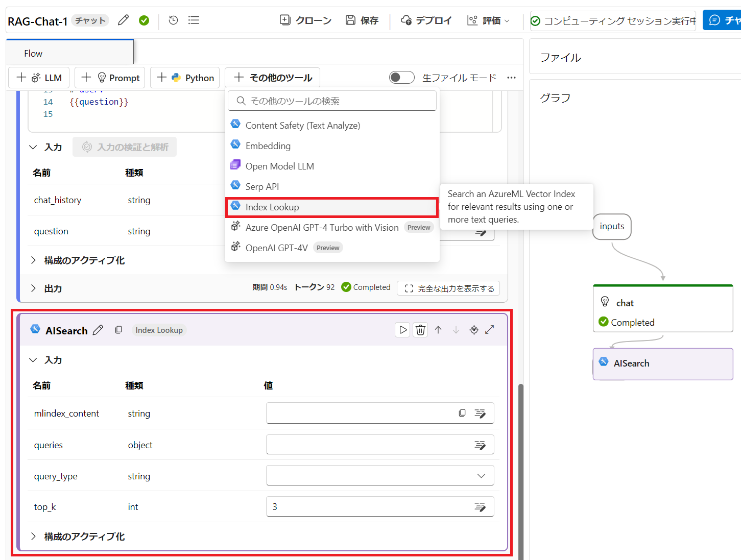Choose Open Model LLM tool

332,166
